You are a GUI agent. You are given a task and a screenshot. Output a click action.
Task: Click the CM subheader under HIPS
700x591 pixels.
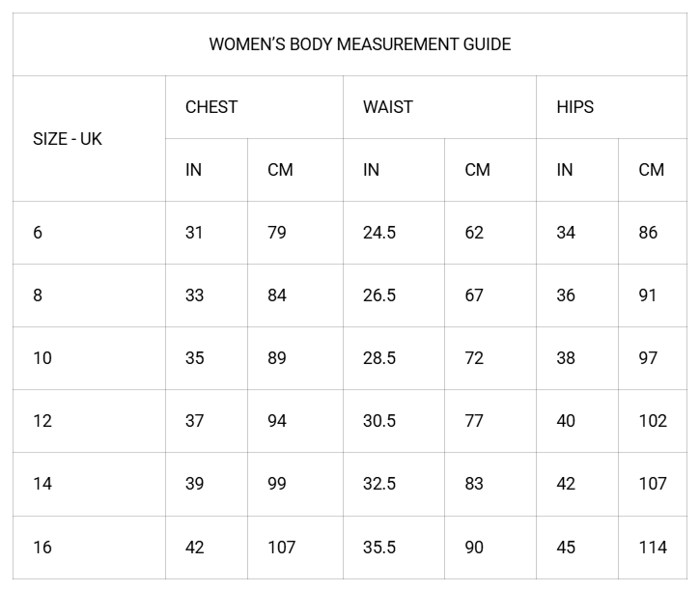point(652,170)
